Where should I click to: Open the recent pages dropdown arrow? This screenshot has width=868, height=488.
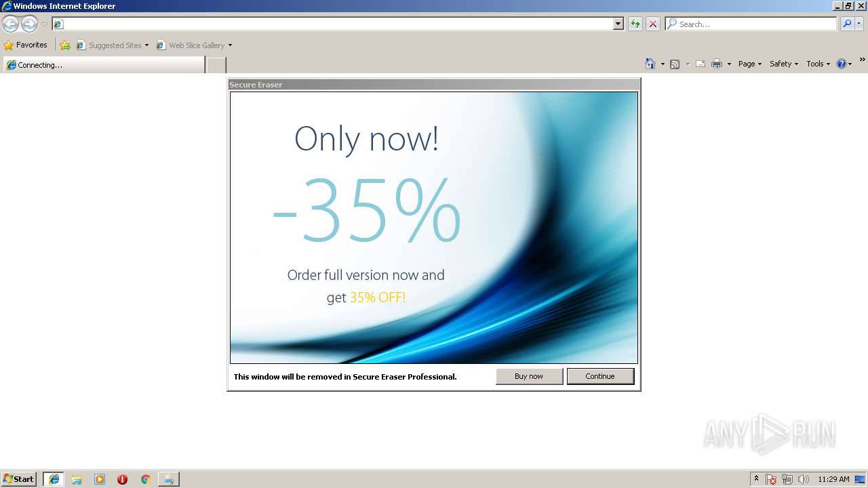coord(44,24)
